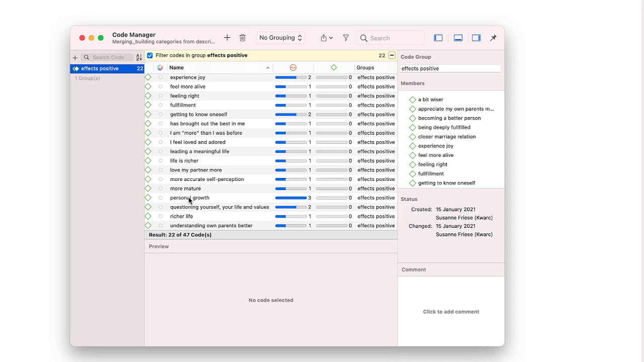
Task: Toggle the bottom preview panel view
Action: pyautogui.click(x=458, y=38)
